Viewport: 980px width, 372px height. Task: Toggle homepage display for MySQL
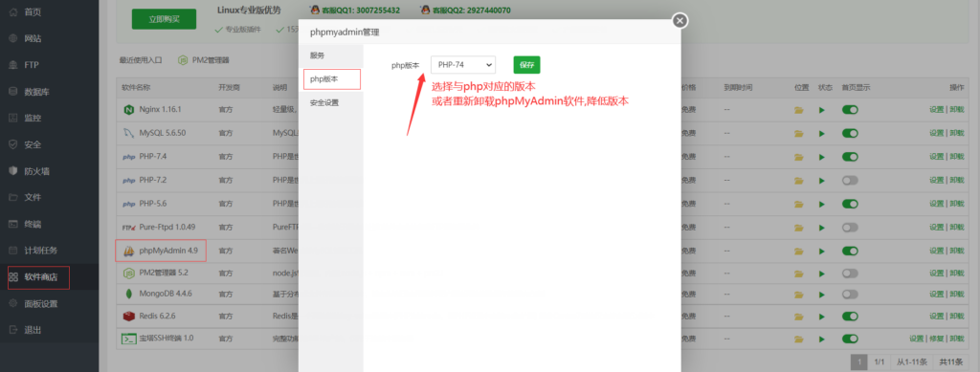[x=850, y=133]
